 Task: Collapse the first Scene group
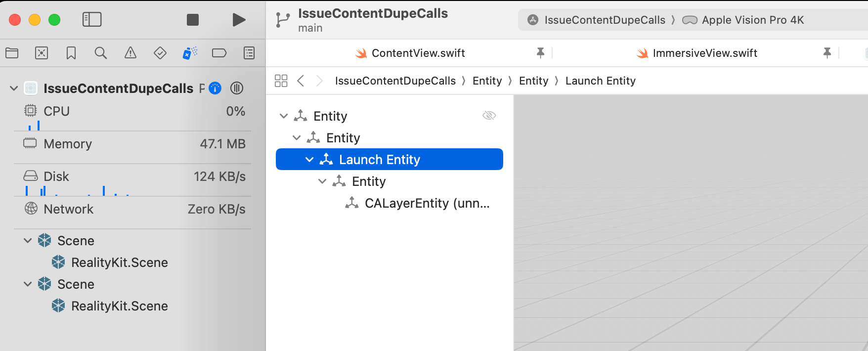pyautogui.click(x=28, y=241)
